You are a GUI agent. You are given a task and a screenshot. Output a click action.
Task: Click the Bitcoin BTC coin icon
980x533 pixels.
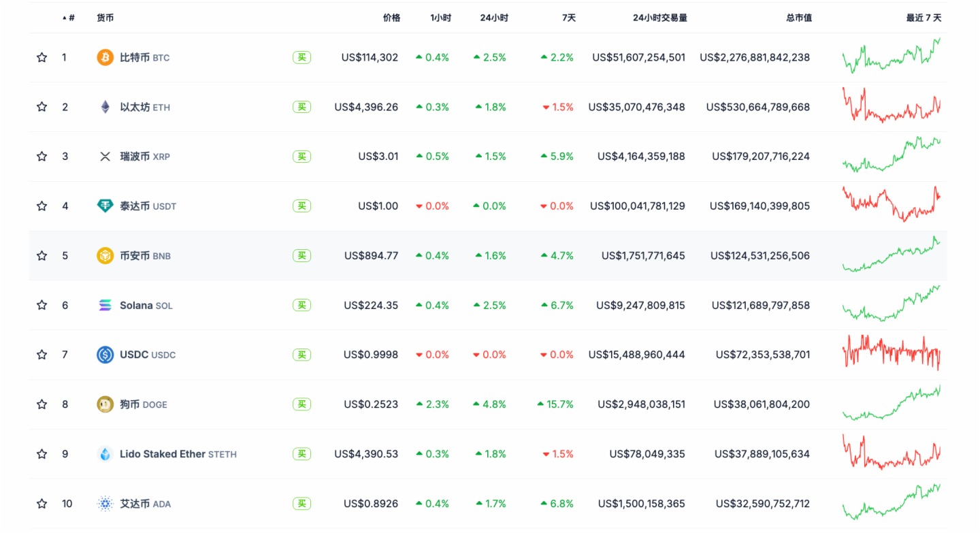(105, 57)
